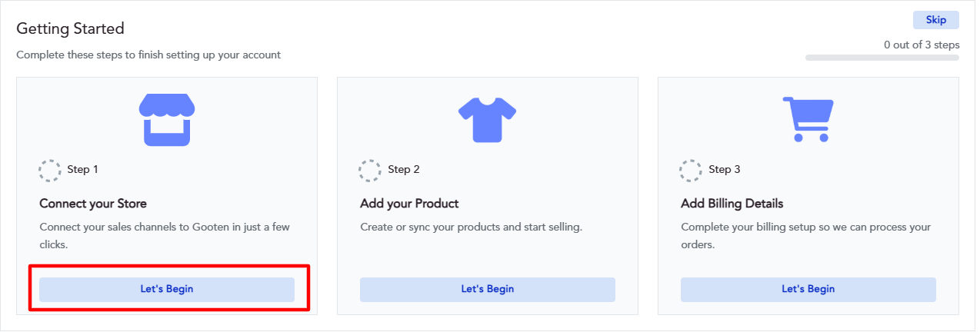Skip the Getting Started setup
This screenshot has height=332, width=980.
click(936, 20)
